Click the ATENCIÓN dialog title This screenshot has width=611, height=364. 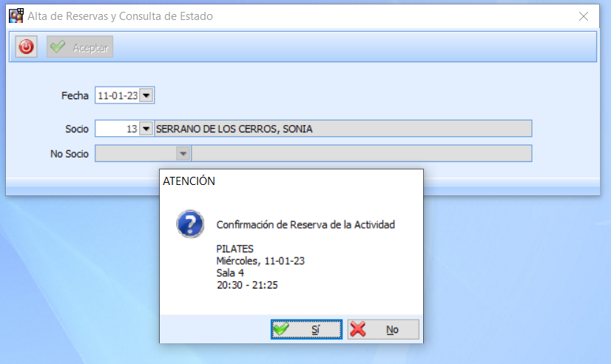click(x=189, y=181)
